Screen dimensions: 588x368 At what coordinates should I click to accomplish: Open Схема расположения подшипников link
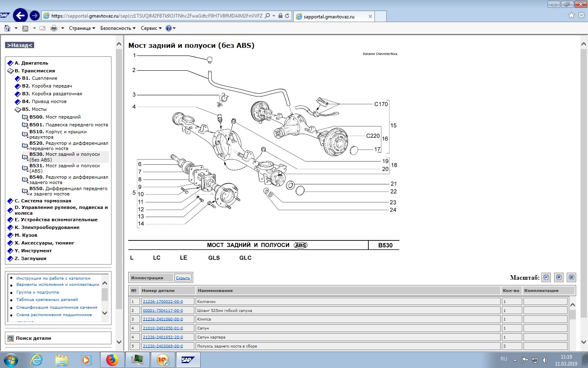[54, 315]
